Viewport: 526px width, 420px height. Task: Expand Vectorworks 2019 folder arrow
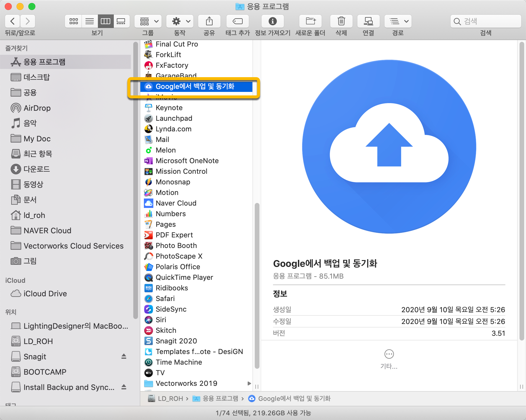click(x=249, y=383)
